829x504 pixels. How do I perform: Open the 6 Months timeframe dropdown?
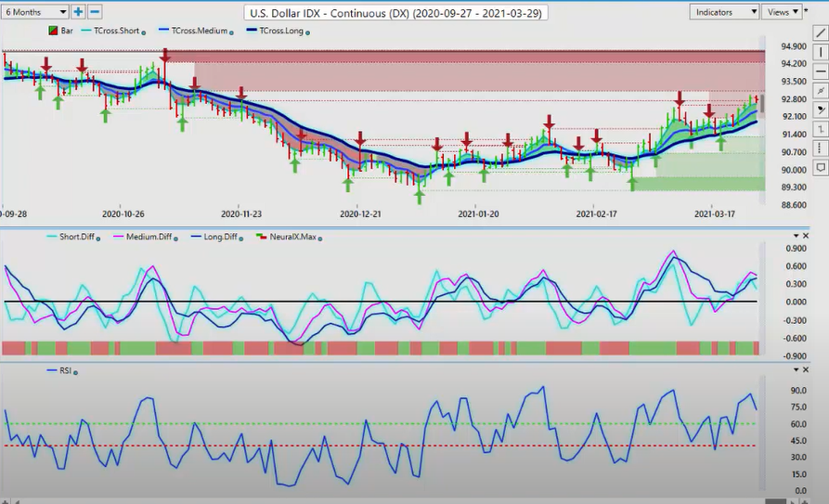click(36, 12)
